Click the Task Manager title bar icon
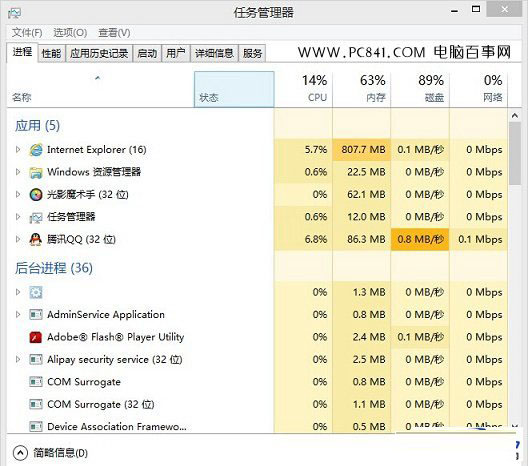 [x=14, y=13]
